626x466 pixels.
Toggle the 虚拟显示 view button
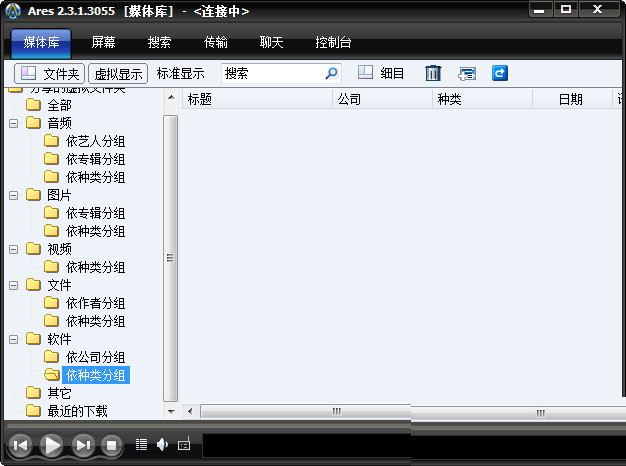coord(118,73)
